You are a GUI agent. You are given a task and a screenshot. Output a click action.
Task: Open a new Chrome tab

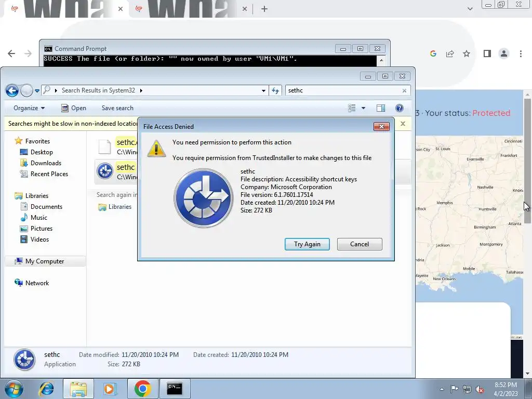(x=264, y=9)
